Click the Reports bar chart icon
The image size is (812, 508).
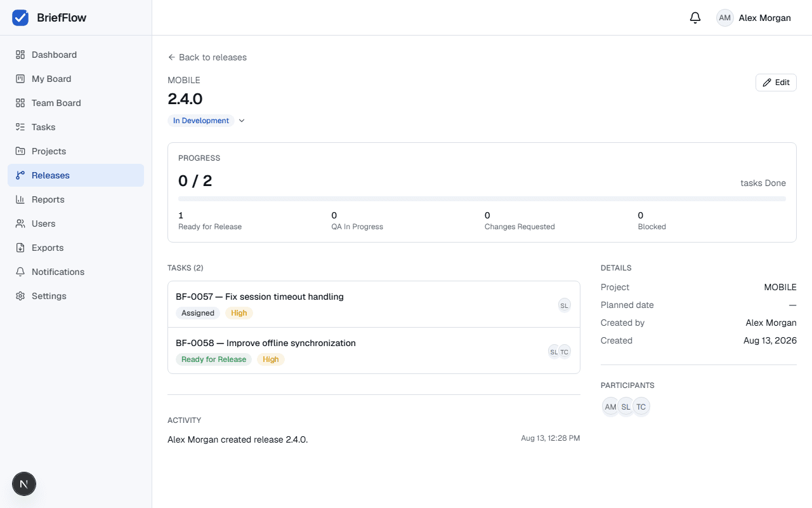coord(20,199)
